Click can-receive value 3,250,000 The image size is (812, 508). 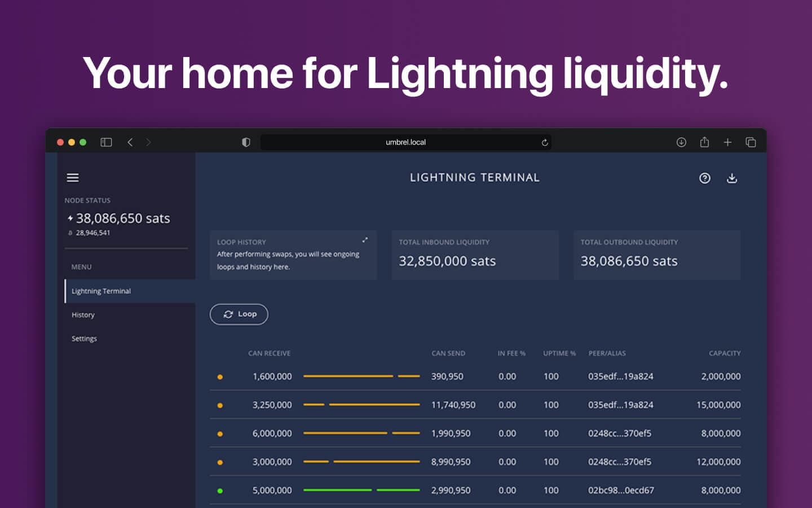click(272, 405)
